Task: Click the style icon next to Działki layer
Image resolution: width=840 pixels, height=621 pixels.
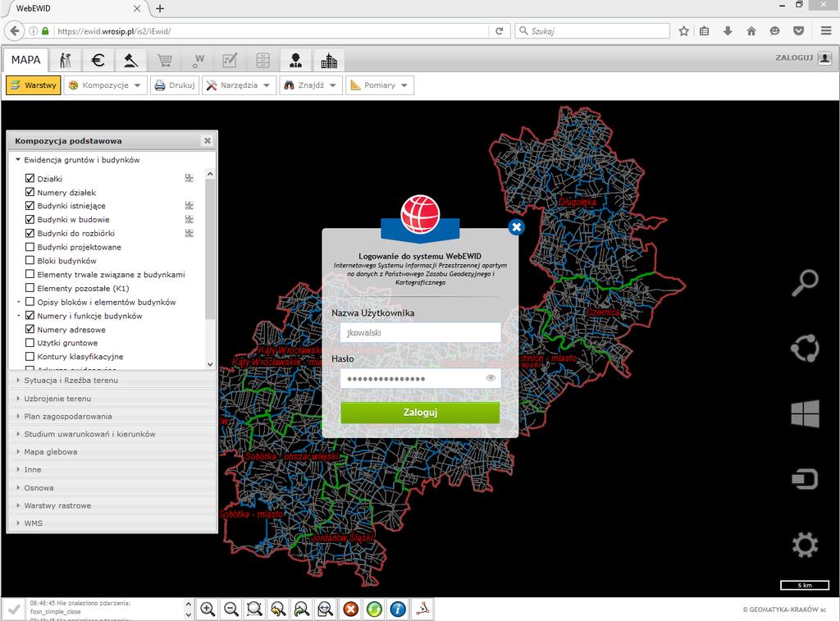Action: click(x=189, y=178)
